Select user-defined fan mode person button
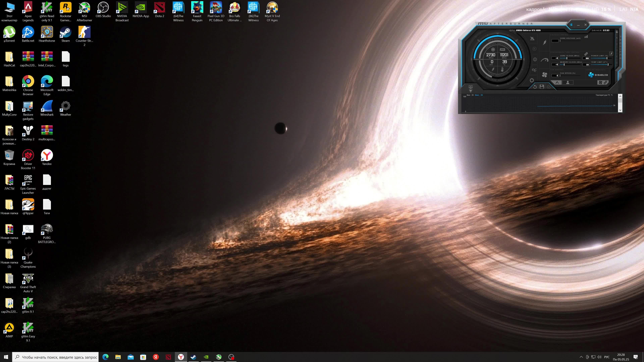Viewport: 644px width, 362px height. pyautogui.click(x=568, y=82)
